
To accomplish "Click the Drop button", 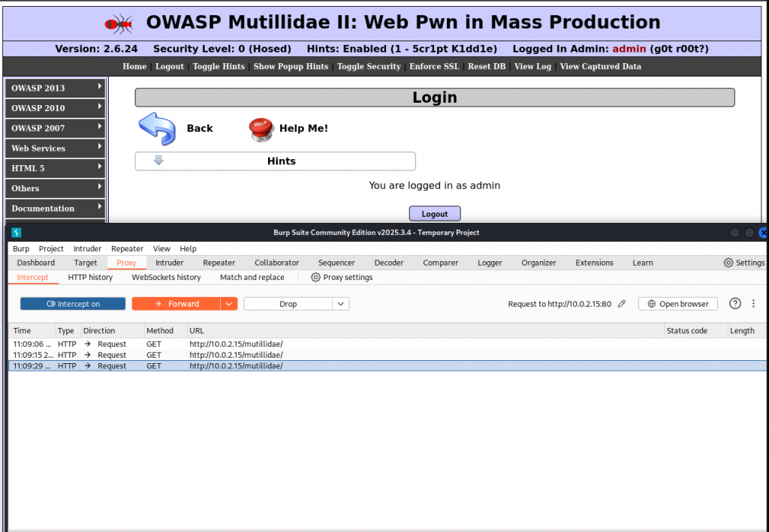I will (x=288, y=304).
